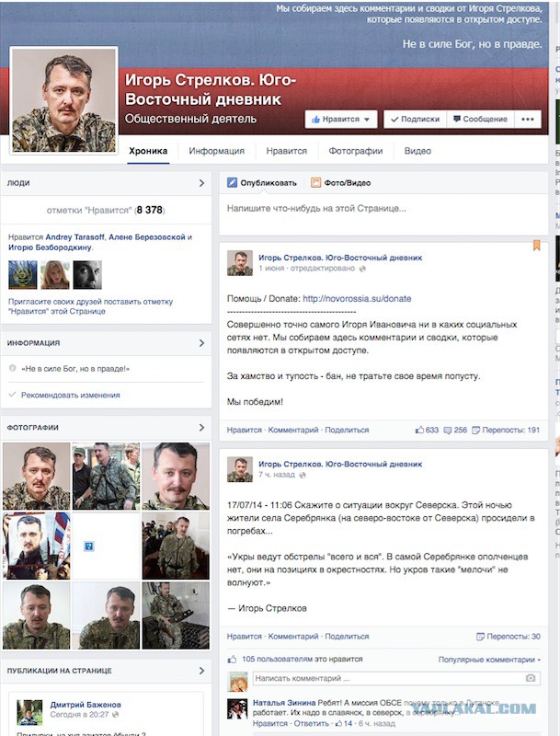The image size is (560, 736).
Task: Click отметки "Нравится" 8 378 count
Action: point(106,211)
